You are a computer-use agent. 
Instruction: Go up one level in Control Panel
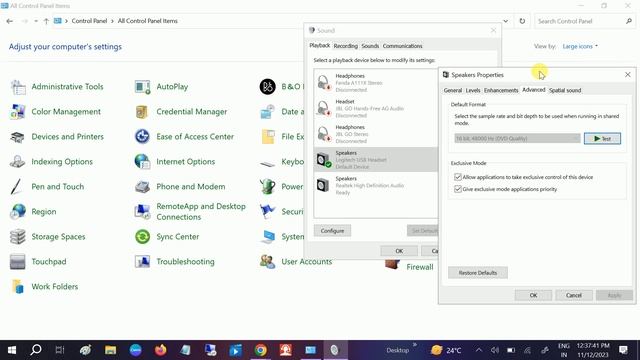coord(46,21)
